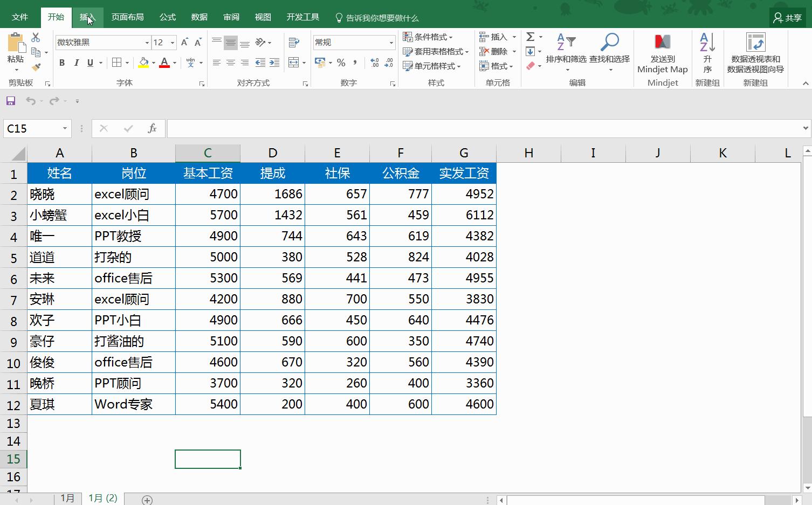The width and height of the screenshot is (812, 505).
Task: Click the AutoSum Σ icon
Action: (x=532, y=37)
